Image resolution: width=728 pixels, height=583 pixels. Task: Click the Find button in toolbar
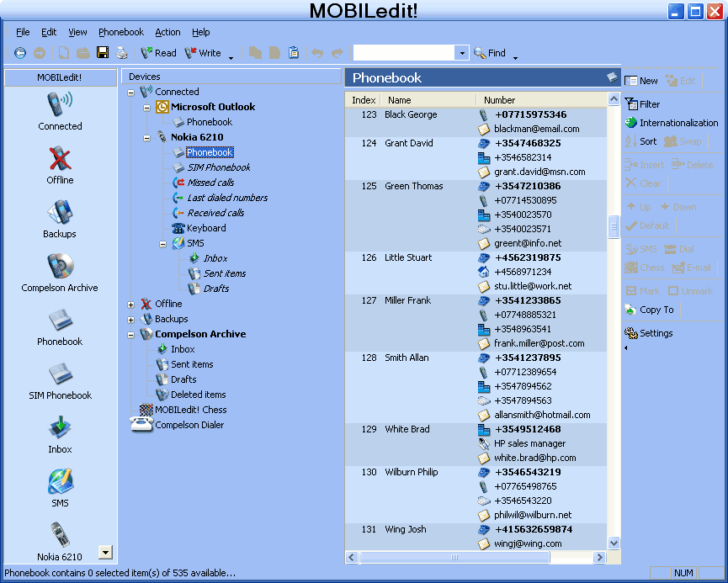coord(490,53)
